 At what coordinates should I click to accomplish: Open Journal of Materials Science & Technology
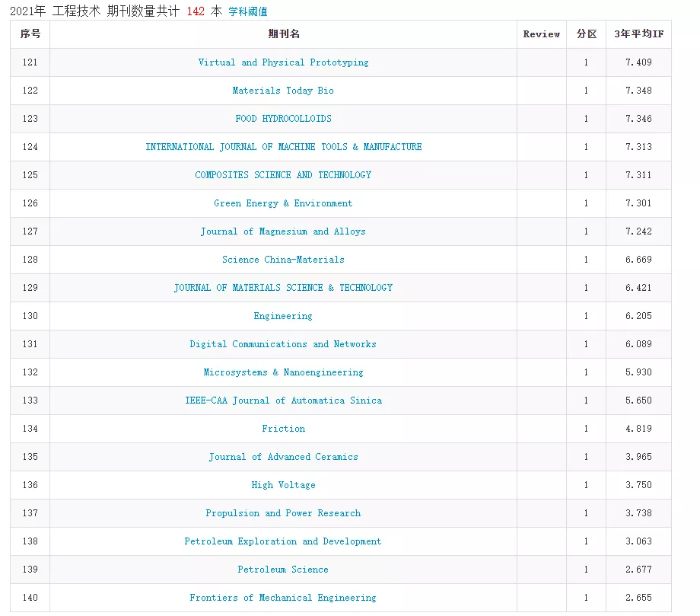[x=283, y=288]
